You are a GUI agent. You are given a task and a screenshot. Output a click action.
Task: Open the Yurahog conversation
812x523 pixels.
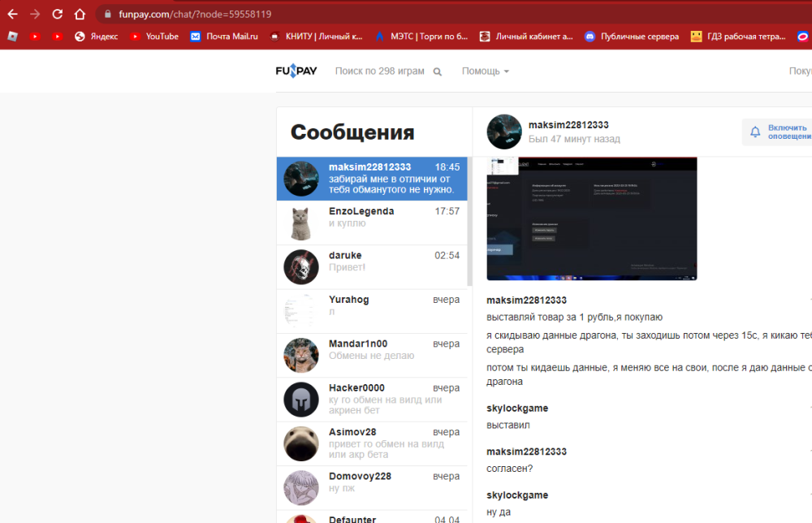pos(372,311)
